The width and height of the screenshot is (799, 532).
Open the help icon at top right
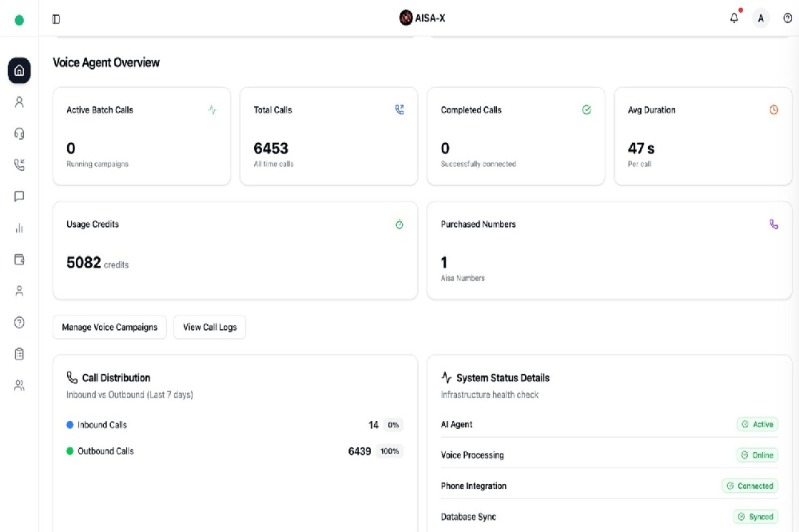(786, 18)
